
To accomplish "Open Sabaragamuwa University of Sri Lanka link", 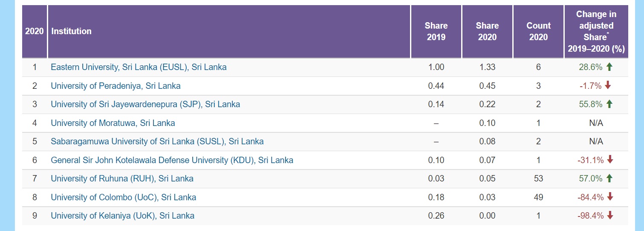I will coord(157,141).
